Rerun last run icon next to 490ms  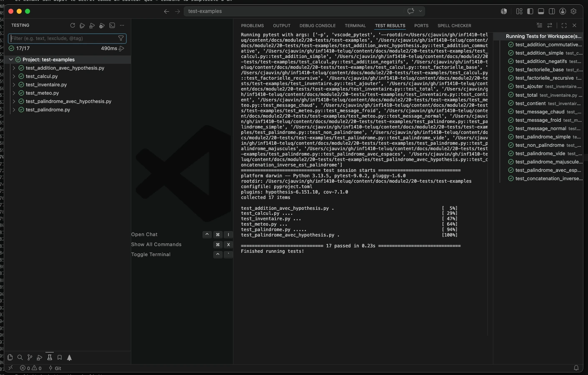pos(122,48)
